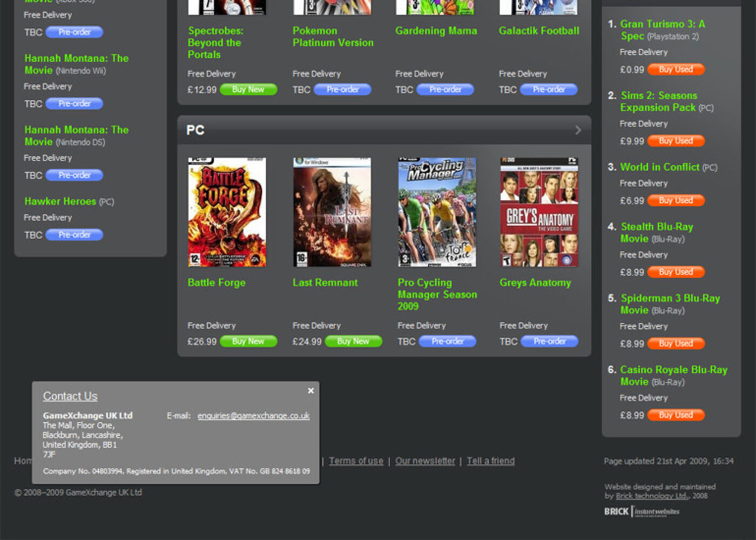
Task: Open the Tell a friend page
Action: coord(490,461)
